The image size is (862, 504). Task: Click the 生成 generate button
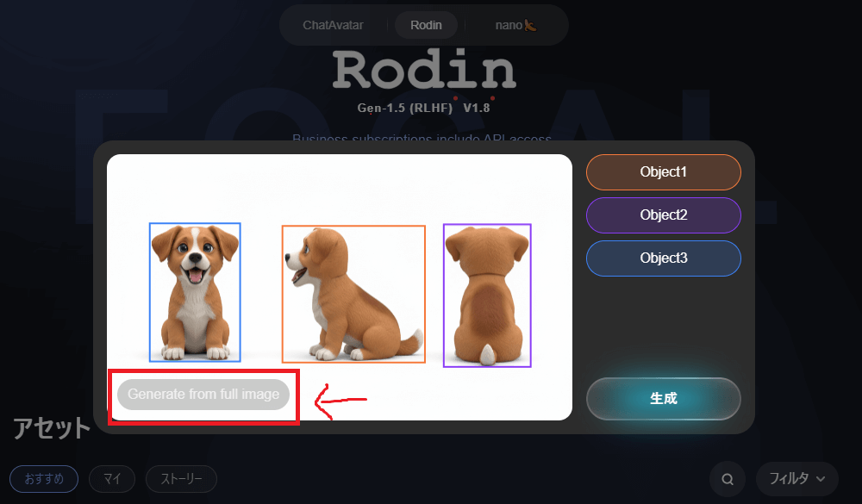point(664,399)
